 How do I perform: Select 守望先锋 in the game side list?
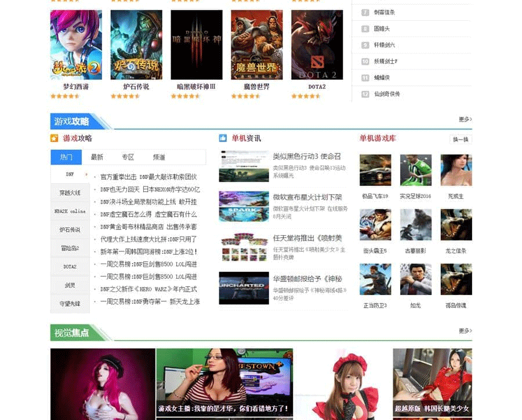click(70, 304)
